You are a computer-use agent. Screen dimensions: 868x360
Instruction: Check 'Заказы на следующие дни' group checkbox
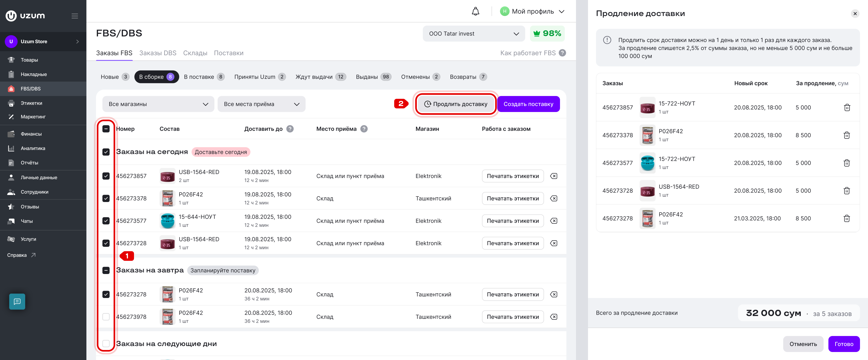106,343
